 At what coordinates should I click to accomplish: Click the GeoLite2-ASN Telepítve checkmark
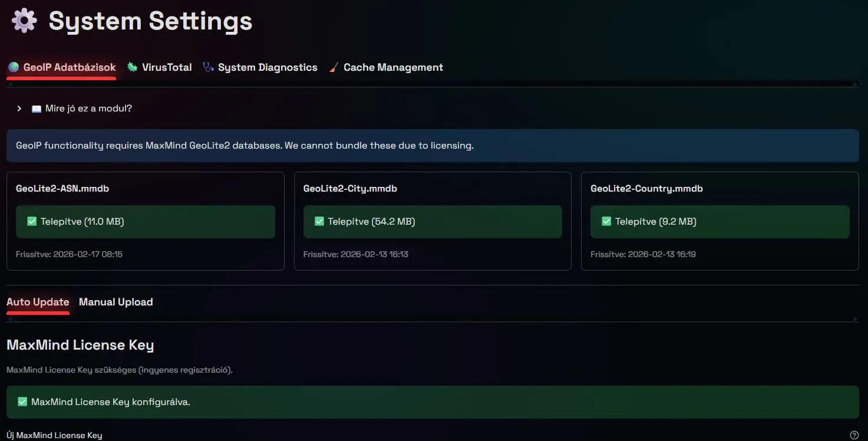[32, 222]
